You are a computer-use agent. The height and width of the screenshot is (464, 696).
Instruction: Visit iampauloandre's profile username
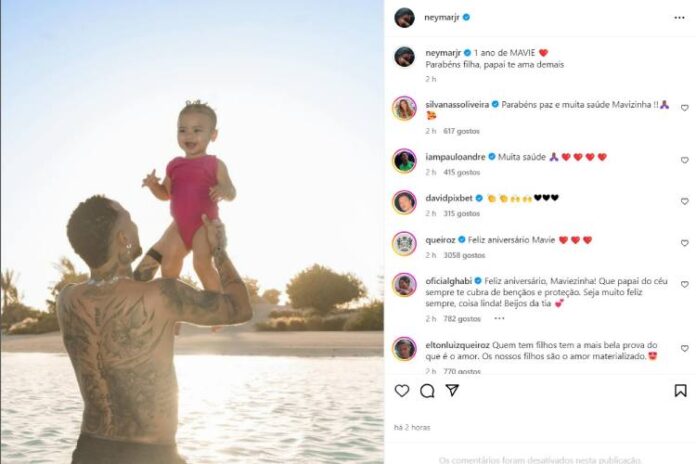[x=455, y=157]
